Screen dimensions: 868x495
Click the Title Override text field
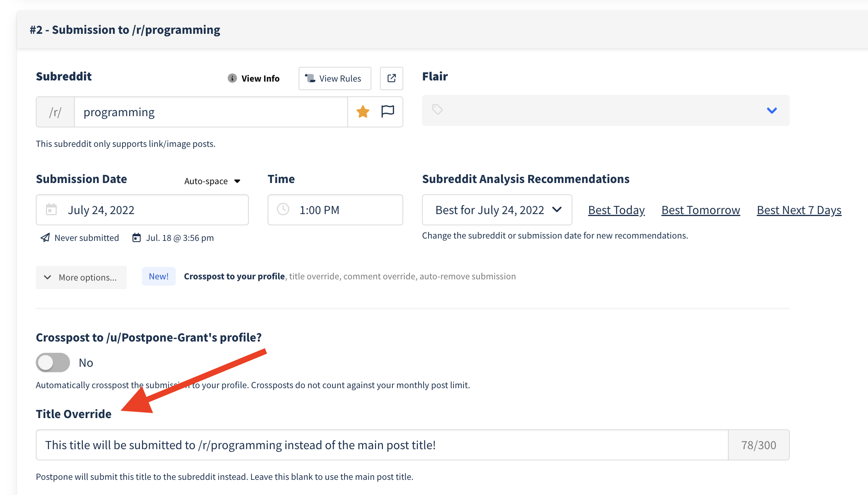(381, 445)
